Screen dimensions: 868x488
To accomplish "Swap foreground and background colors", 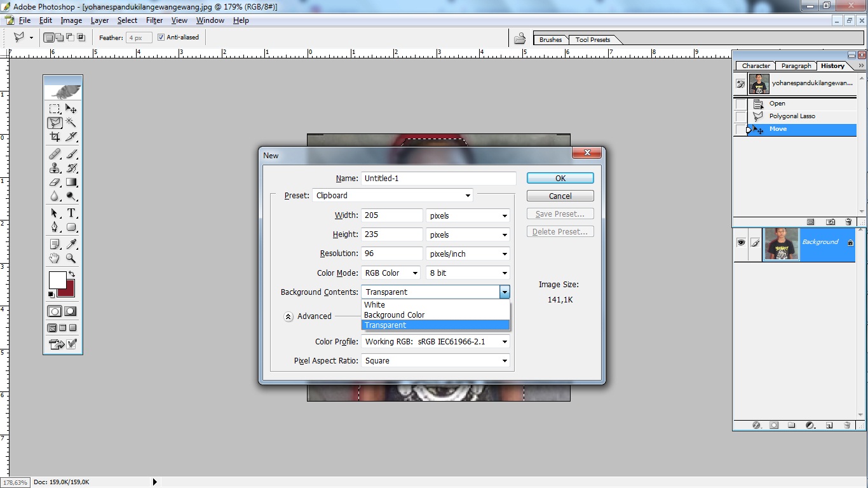I will point(72,274).
